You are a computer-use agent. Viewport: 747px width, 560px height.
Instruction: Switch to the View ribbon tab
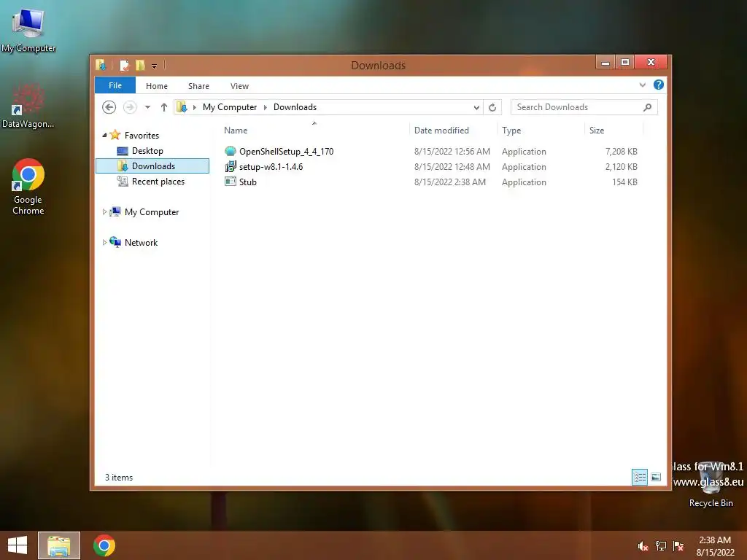[239, 86]
